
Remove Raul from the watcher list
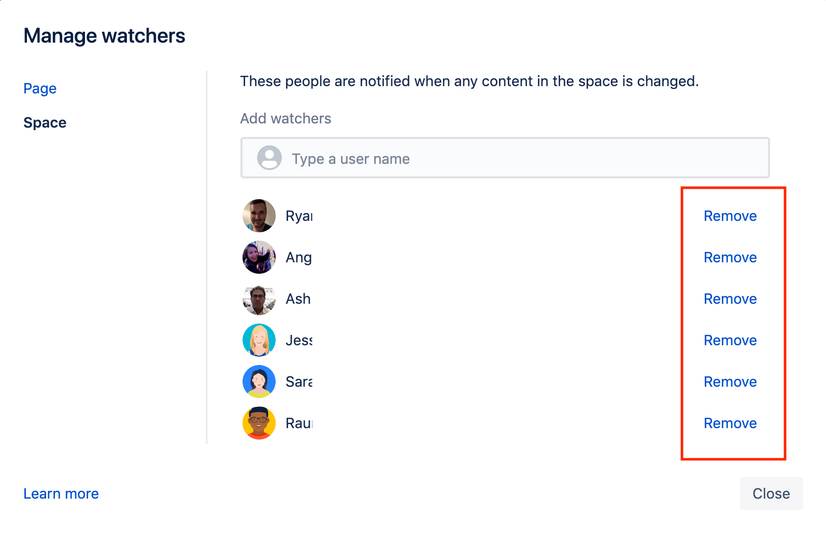(x=730, y=423)
